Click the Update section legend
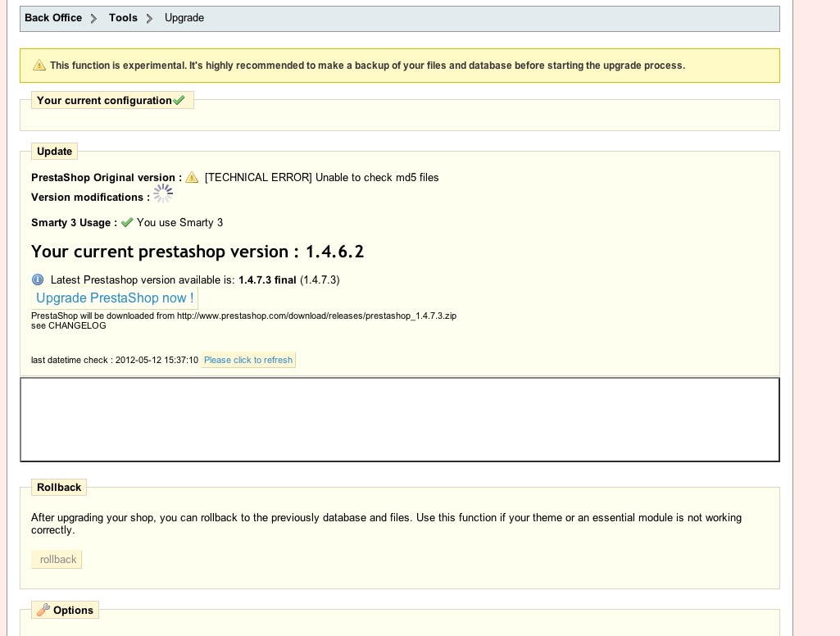840x636 pixels. (x=54, y=151)
